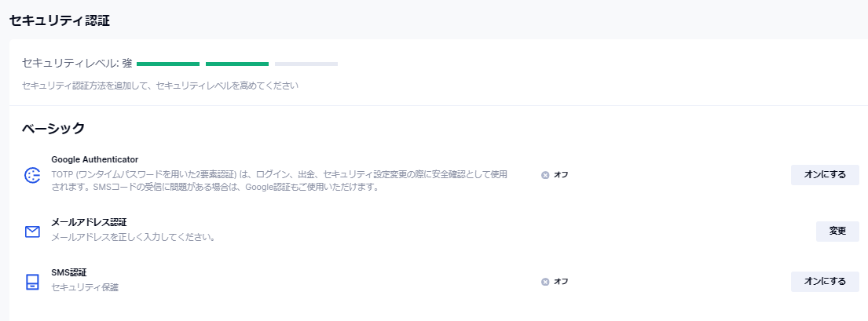Select the メールアドレス認証 title

coord(89,222)
